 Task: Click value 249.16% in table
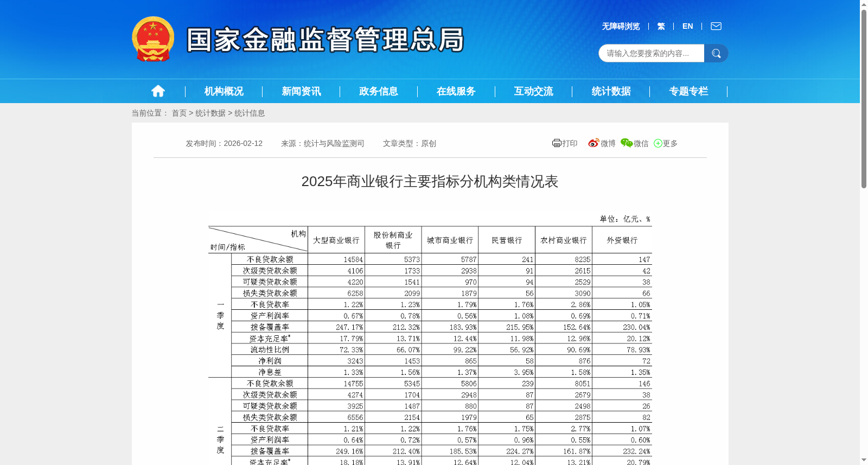click(349, 451)
